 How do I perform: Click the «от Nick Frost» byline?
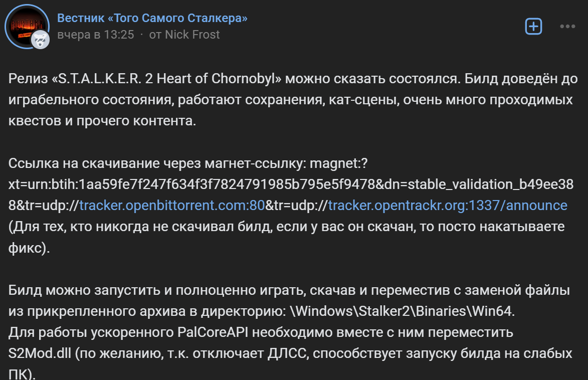(x=185, y=35)
